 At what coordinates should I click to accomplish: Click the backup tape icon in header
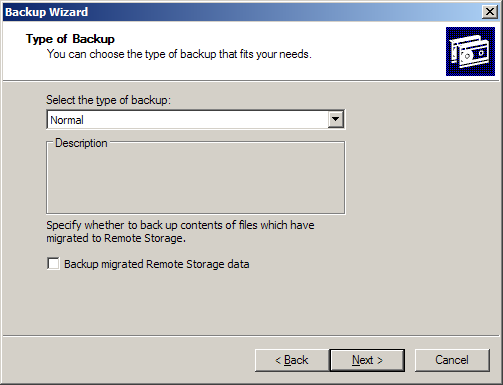(x=470, y=51)
